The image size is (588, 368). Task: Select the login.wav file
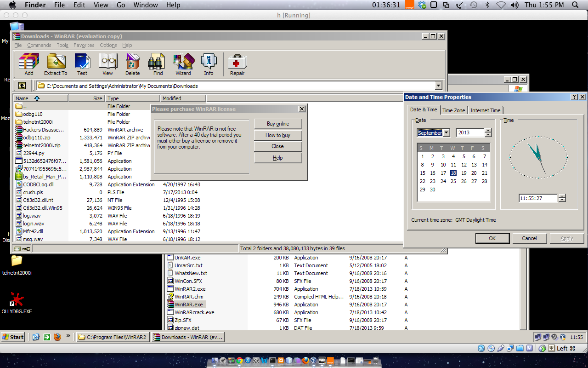(34, 224)
